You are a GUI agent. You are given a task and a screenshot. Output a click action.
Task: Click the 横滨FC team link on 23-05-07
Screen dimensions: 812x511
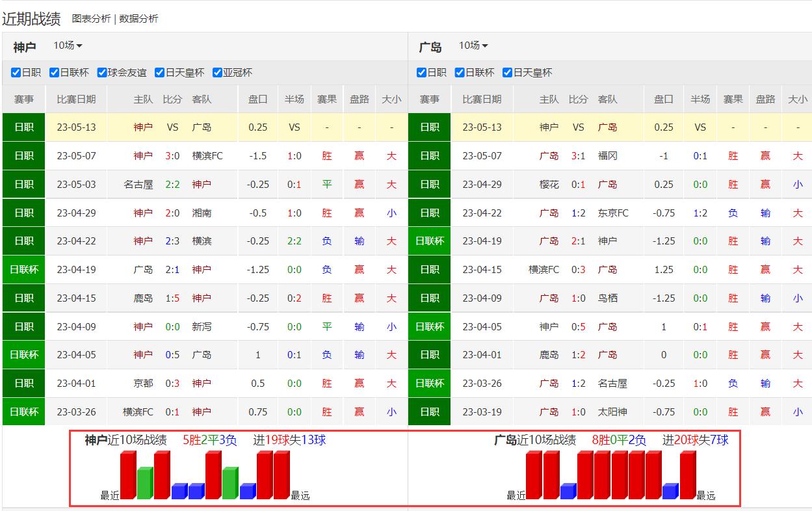207,156
